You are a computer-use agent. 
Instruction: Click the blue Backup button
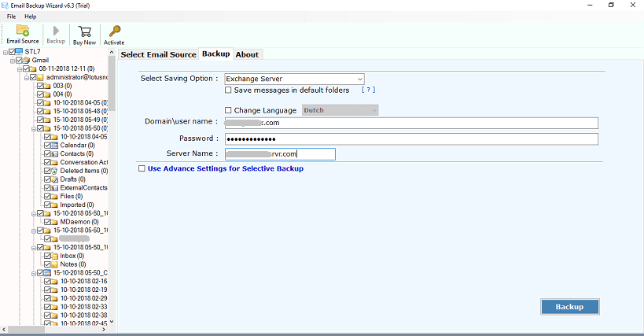569,307
